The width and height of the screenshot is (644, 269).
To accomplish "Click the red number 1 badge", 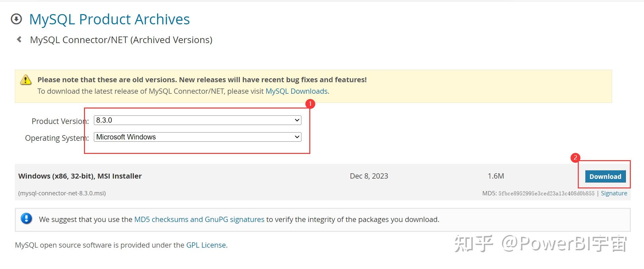I will click(310, 104).
